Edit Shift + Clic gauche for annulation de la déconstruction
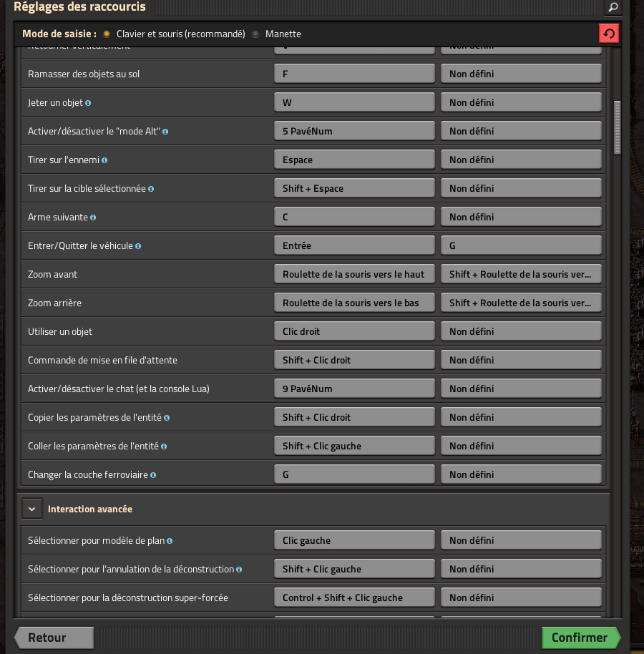 (354, 569)
